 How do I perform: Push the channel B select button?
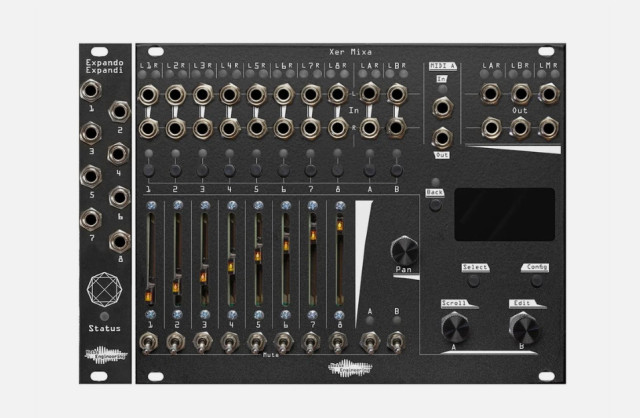pos(396,170)
